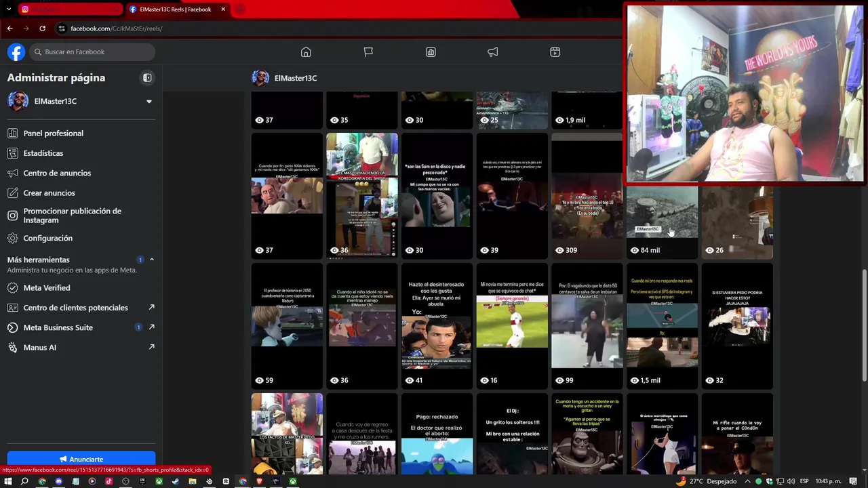Image resolution: width=868 pixels, height=488 pixels.
Task: Open the reel with 16 views
Action: click(x=512, y=326)
